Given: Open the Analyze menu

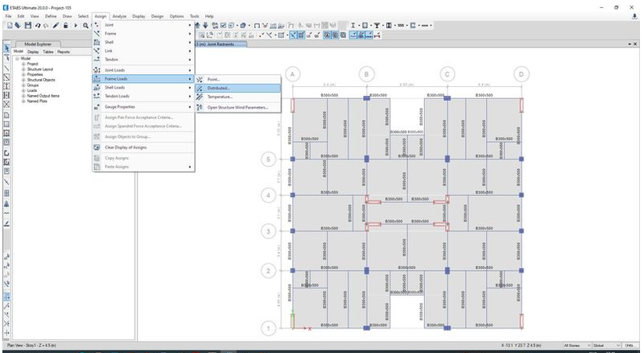Looking at the screenshot, I should [119, 16].
